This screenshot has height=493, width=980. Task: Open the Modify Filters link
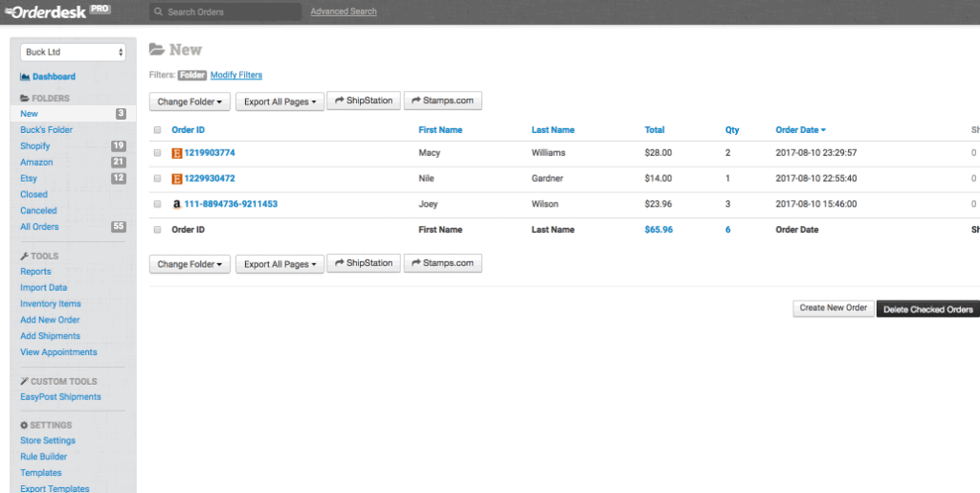click(235, 75)
